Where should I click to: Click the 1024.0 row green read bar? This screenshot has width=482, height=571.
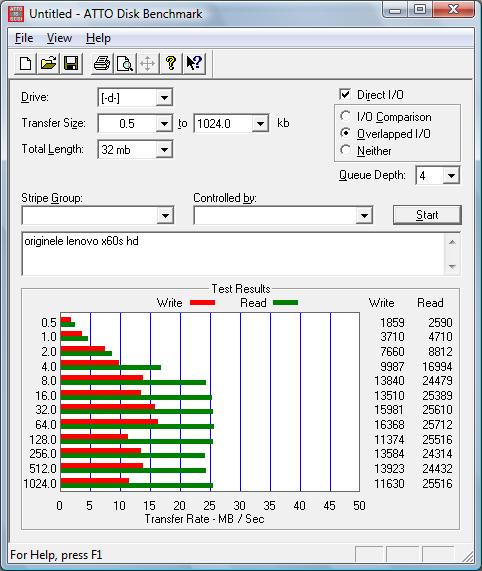pos(137,485)
